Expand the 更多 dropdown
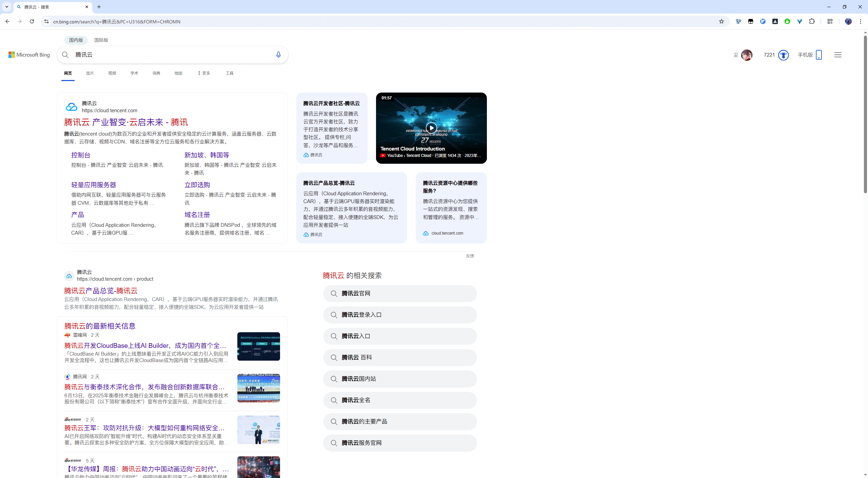Image resolution: width=868 pixels, height=478 pixels. pos(204,73)
